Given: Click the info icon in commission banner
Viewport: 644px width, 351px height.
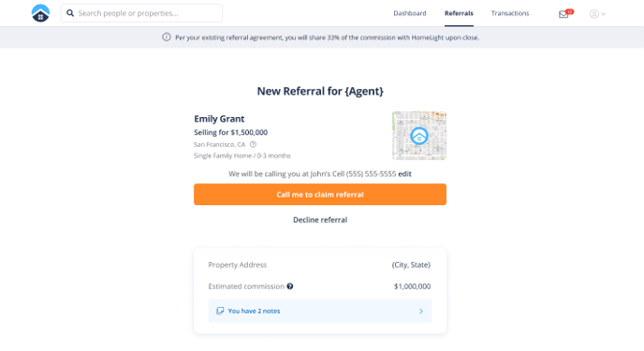Looking at the screenshot, I should click(x=167, y=37).
